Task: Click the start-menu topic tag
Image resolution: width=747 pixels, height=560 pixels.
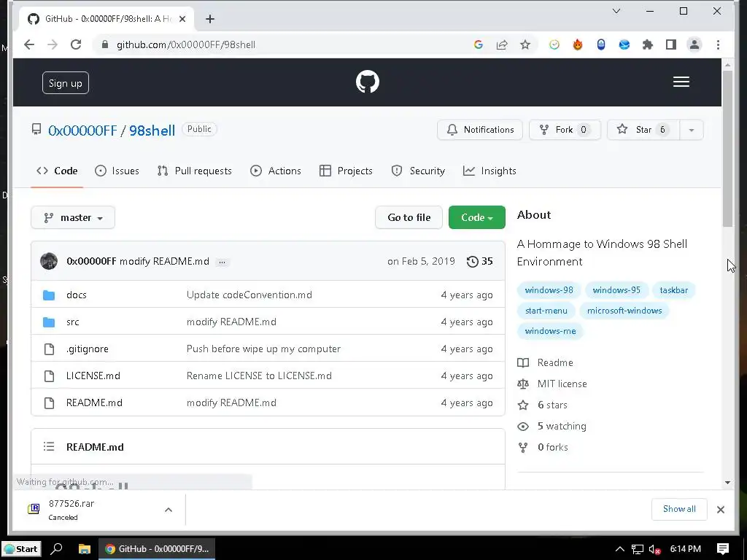Action: click(x=546, y=311)
